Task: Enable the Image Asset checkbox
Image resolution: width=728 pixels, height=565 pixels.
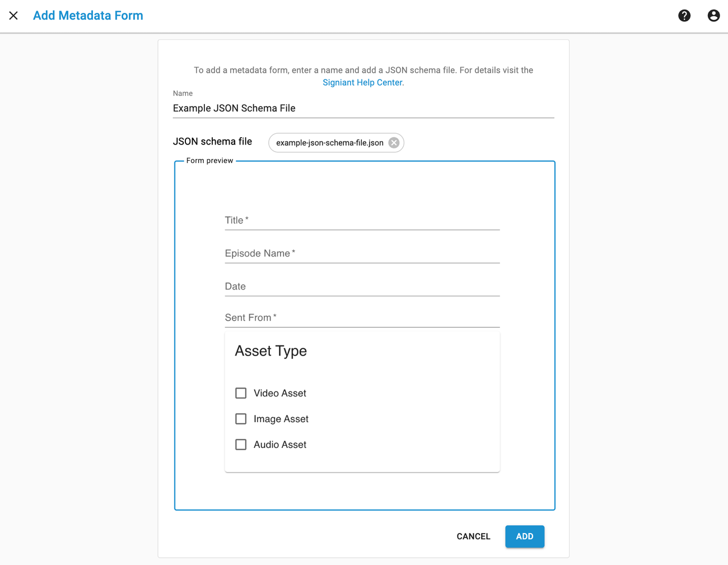Action: (x=241, y=419)
